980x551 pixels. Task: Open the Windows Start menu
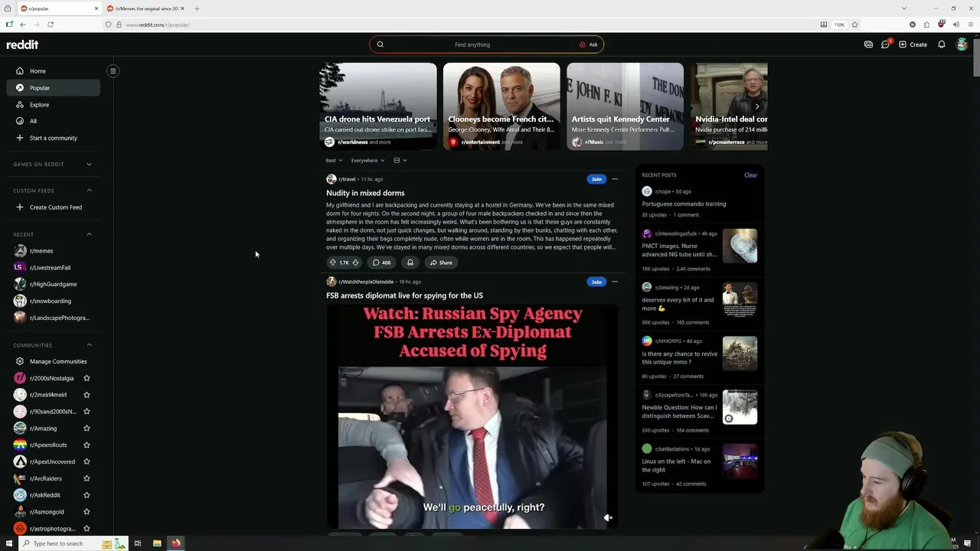(x=9, y=543)
